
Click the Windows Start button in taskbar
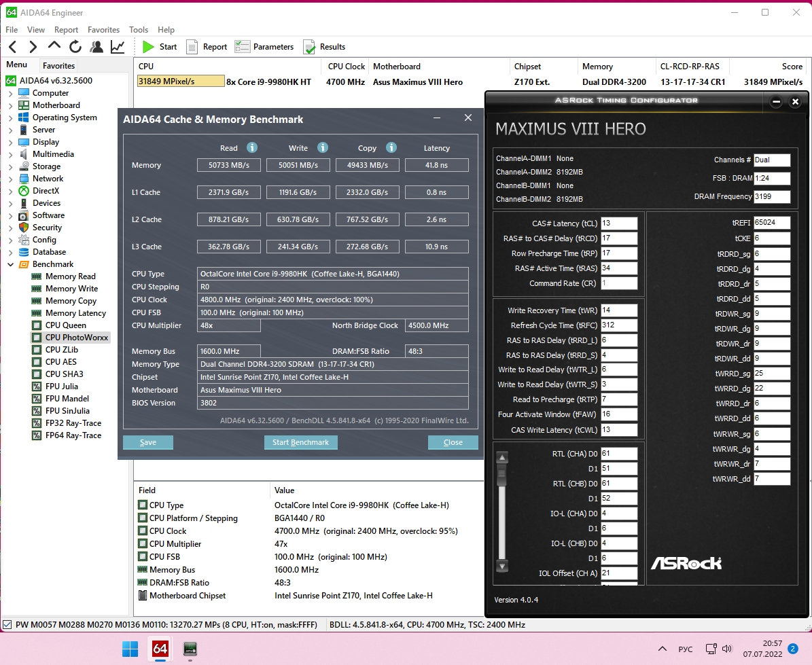(130, 649)
